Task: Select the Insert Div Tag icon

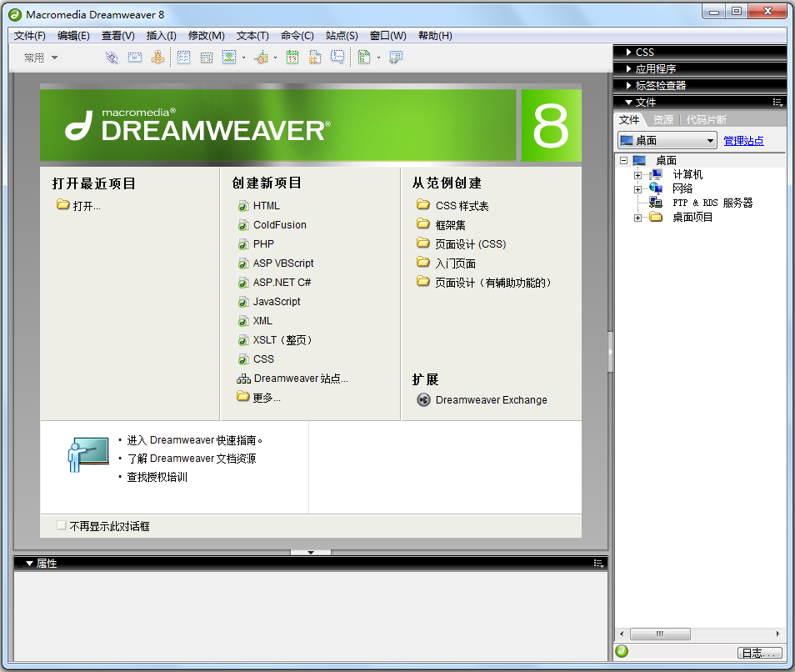Action: coord(205,57)
